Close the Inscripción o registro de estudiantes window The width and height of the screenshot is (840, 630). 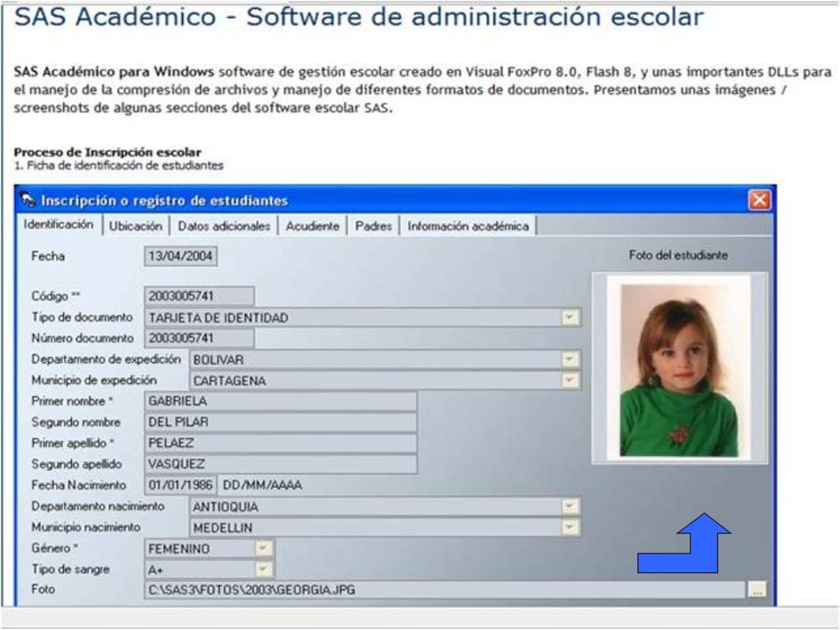click(x=759, y=200)
